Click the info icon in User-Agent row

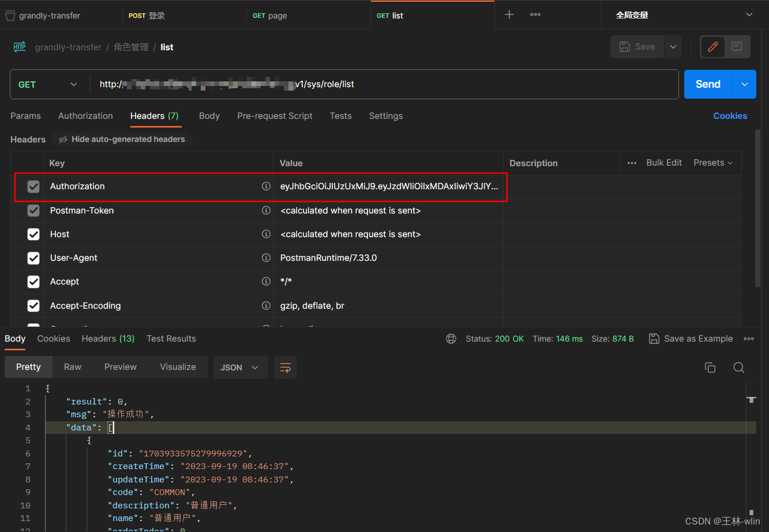coord(266,258)
